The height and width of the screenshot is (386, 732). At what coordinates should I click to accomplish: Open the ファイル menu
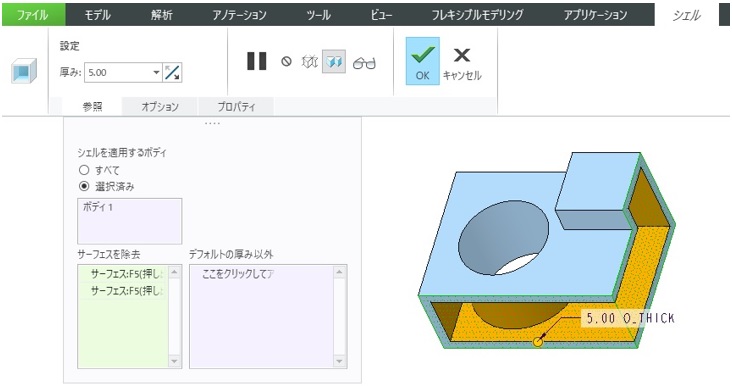pyautogui.click(x=33, y=14)
